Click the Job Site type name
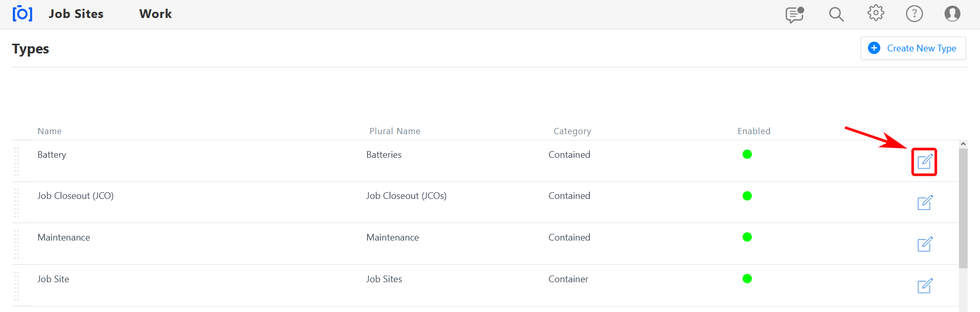980x312 pixels. coord(53,279)
